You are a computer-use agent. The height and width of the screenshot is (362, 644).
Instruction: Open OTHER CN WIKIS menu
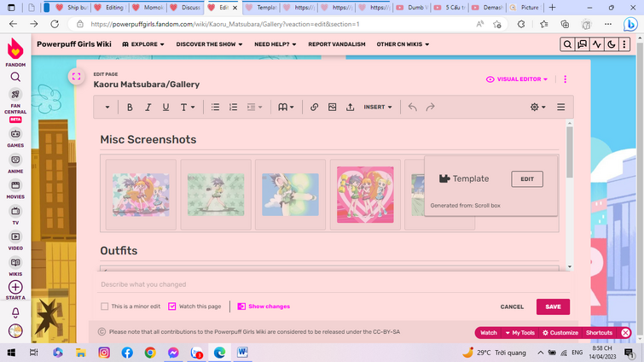(x=403, y=44)
